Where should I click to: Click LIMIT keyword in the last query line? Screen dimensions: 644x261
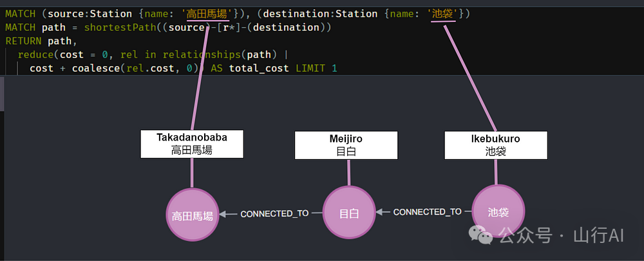click(x=310, y=68)
